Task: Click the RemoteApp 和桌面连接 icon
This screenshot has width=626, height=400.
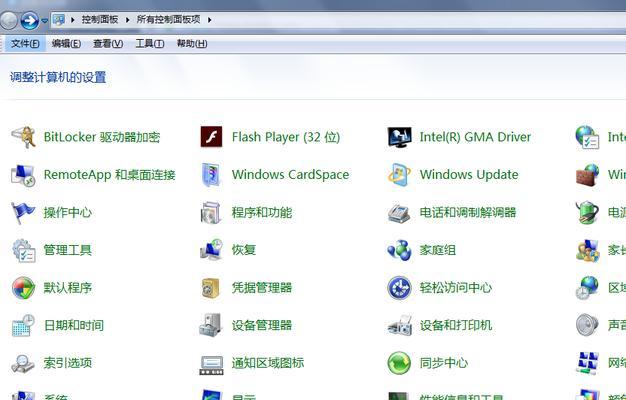Action: (23, 175)
